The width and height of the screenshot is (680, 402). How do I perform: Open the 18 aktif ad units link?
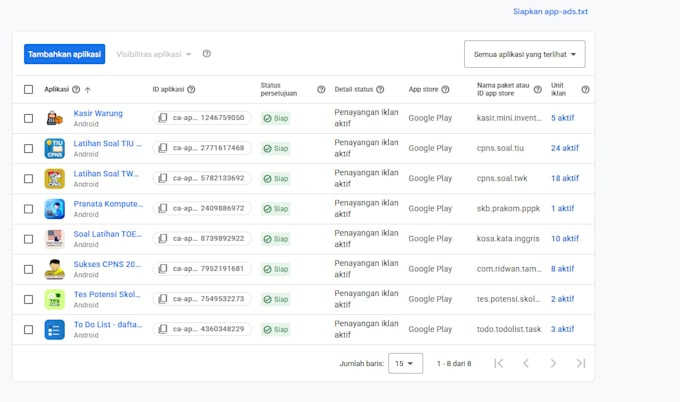click(565, 178)
